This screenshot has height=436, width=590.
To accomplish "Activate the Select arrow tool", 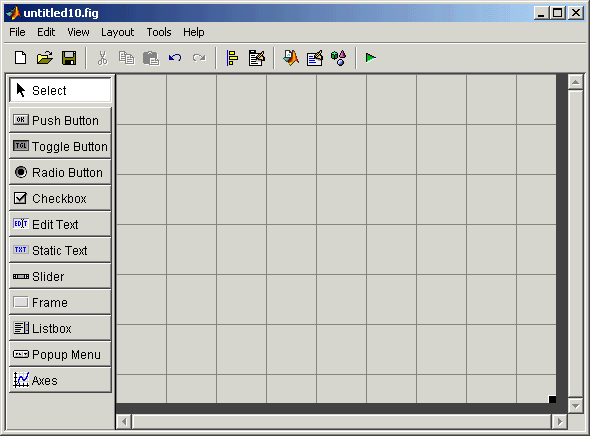I will 60,90.
